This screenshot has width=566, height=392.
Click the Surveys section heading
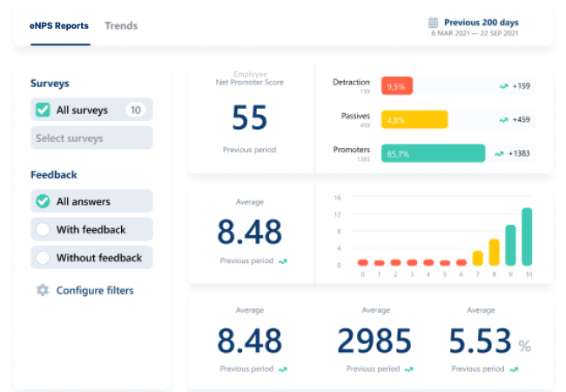tap(50, 84)
